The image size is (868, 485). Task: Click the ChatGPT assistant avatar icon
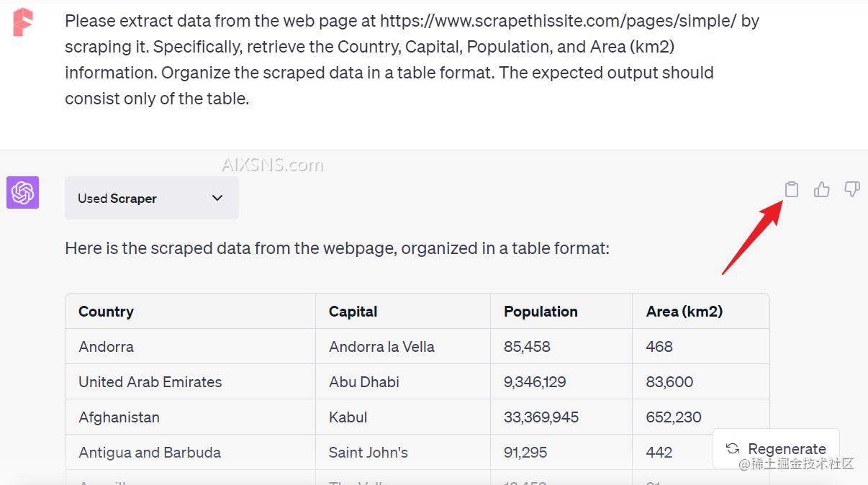22,193
